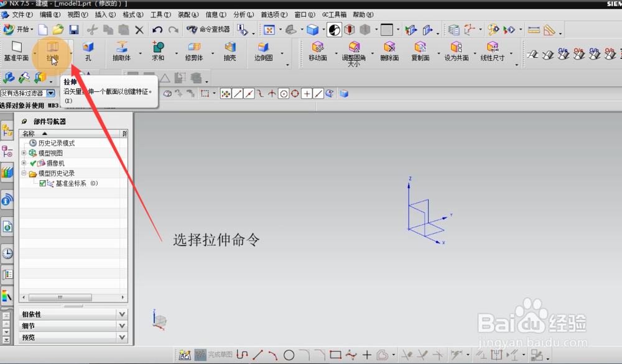Screen dimensions: 622x364
Task: Toggle the see-through face analysis display button
Action: tap(334, 30)
